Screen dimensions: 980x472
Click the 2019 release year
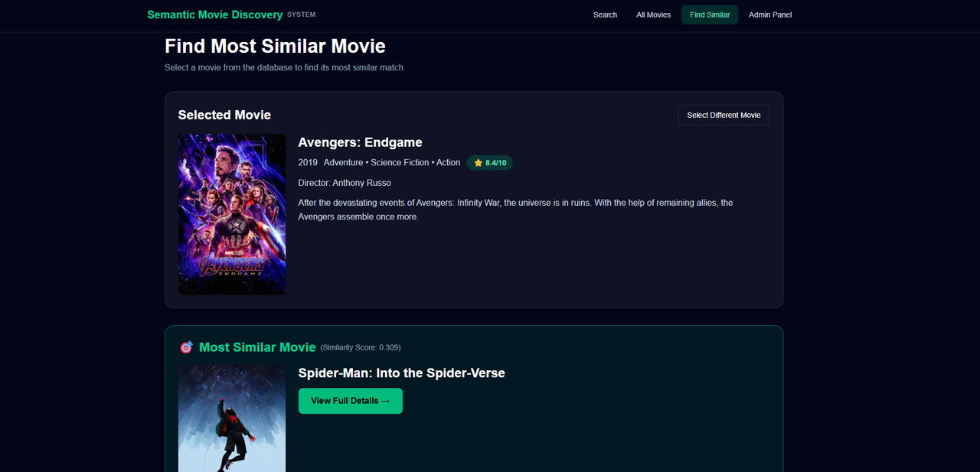click(x=308, y=163)
